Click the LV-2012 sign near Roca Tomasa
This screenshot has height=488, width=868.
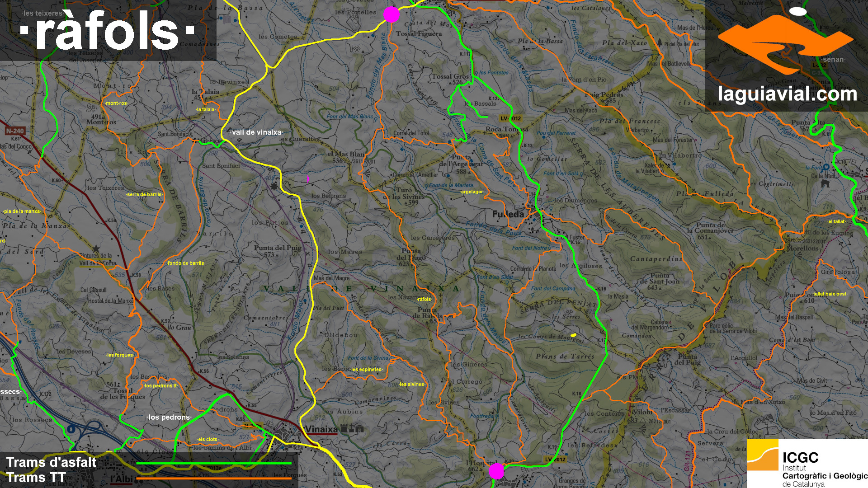pos(510,119)
